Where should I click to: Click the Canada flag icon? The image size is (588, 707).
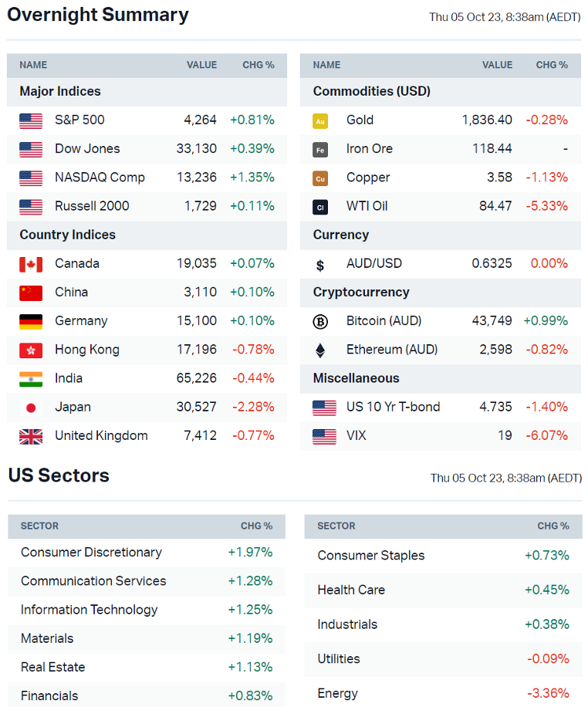(x=31, y=264)
